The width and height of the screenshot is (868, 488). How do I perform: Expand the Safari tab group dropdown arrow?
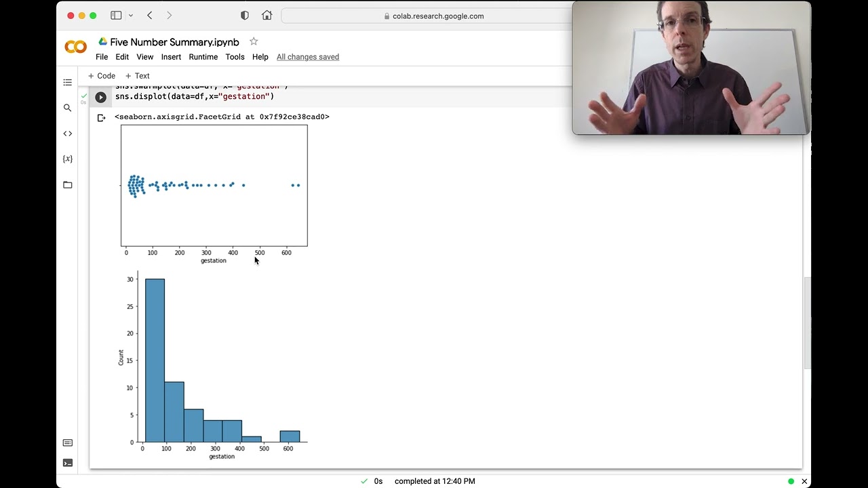pyautogui.click(x=130, y=16)
